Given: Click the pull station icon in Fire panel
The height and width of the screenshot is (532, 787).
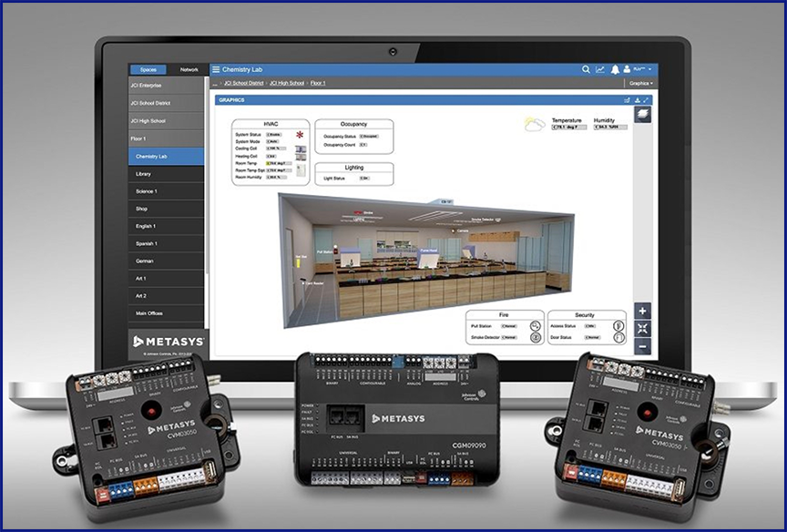Looking at the screenshot, I should coord(535,325).
